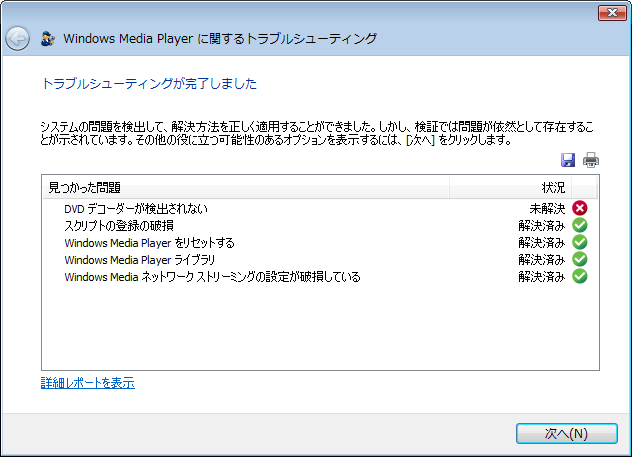Click the 状況 column header
The height and width of the screenshot is (457, 632).
pyautogui.click(x=510, y=187)
